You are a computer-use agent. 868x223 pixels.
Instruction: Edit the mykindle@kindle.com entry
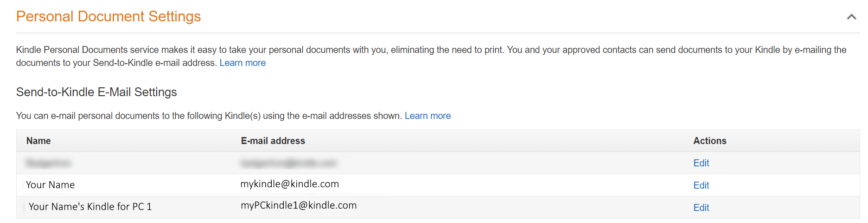(x=701, y=185)
